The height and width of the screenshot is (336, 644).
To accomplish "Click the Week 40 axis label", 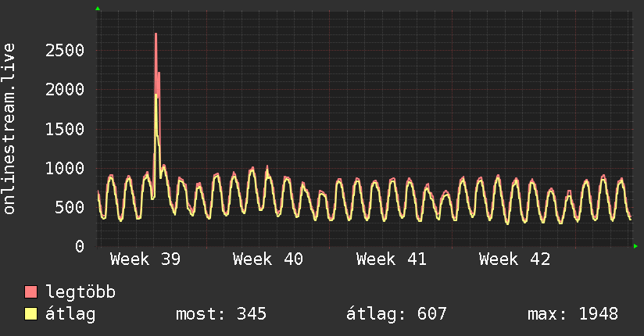I will tap(268, 259).
